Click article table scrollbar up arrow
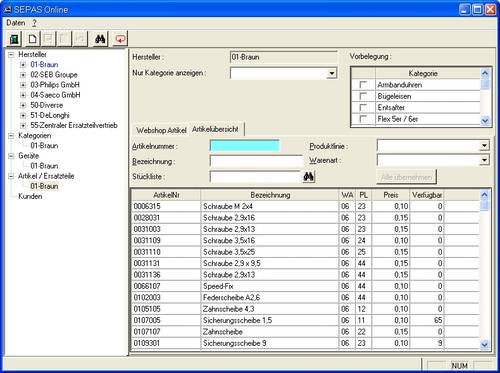Screen dimensions: 500x373 pyautogui.click(x=485, y=194)
